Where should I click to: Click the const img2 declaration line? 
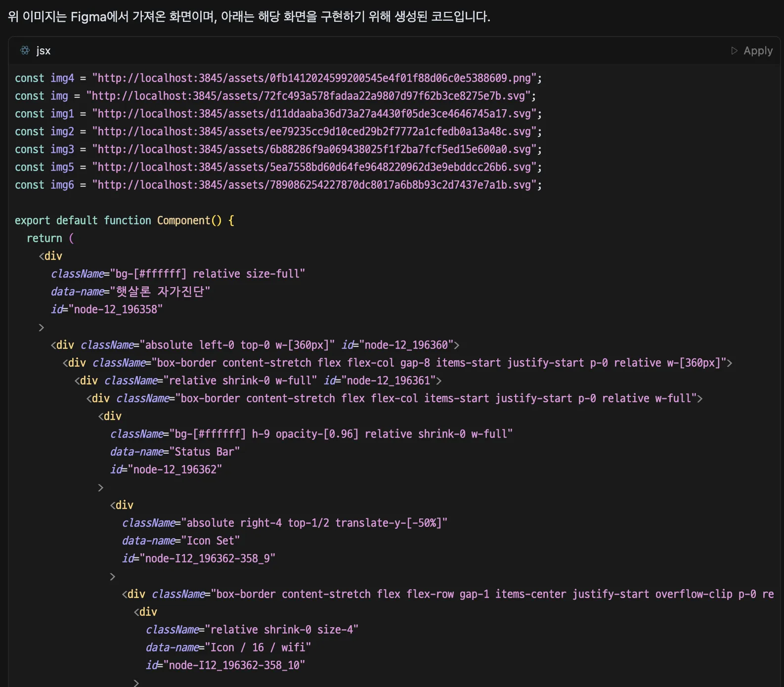click(278, 131)
